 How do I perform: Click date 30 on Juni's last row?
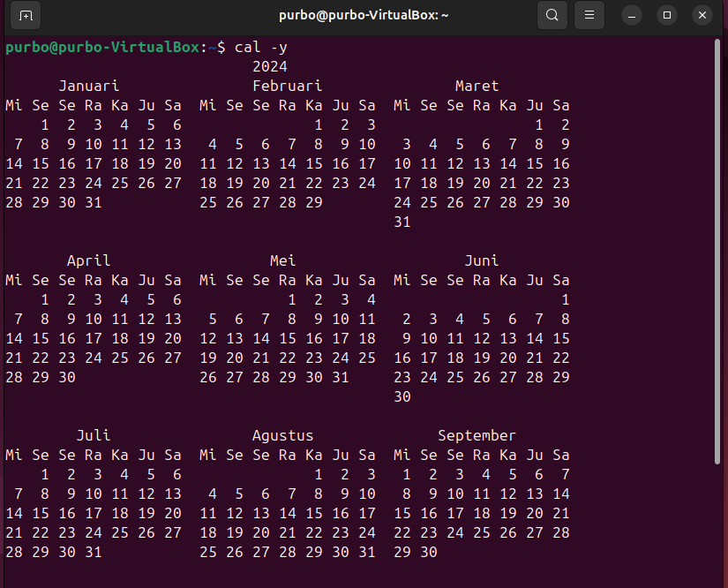[x=402, y=396]
